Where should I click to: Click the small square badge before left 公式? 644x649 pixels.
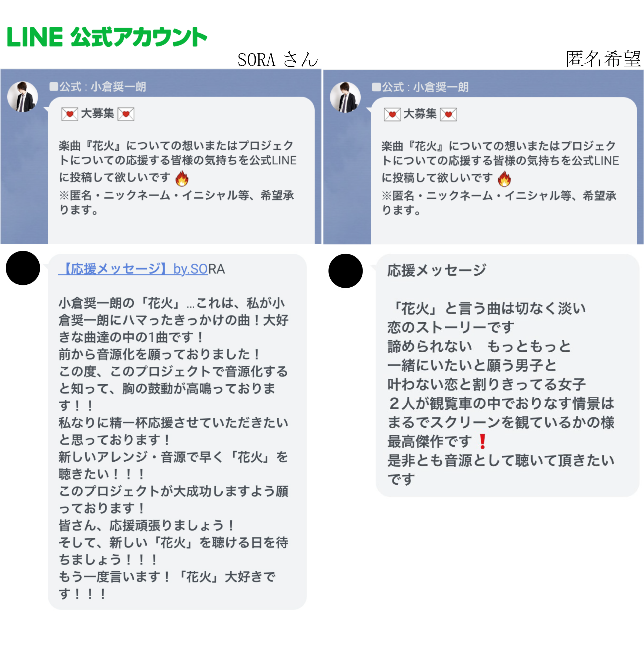[x=54, y=87]
